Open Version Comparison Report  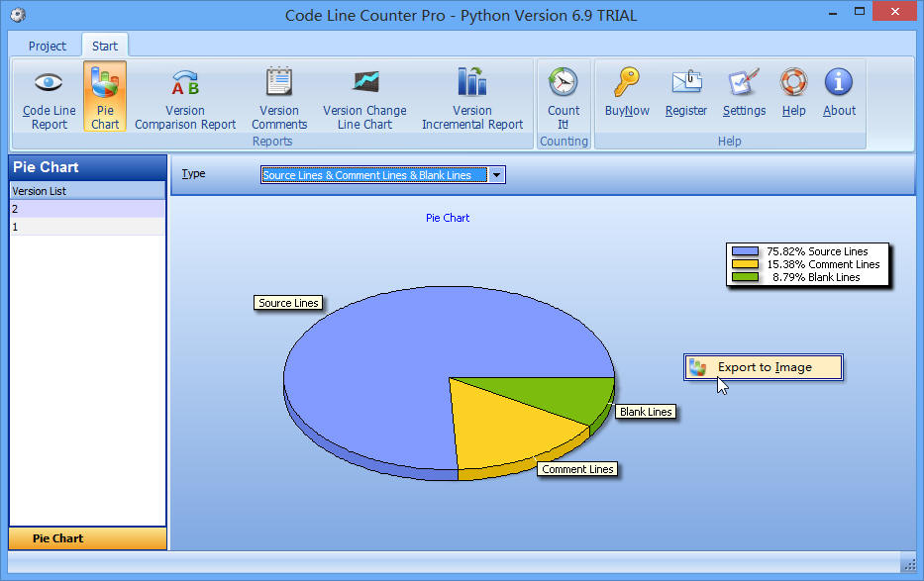tap(185, 97)
